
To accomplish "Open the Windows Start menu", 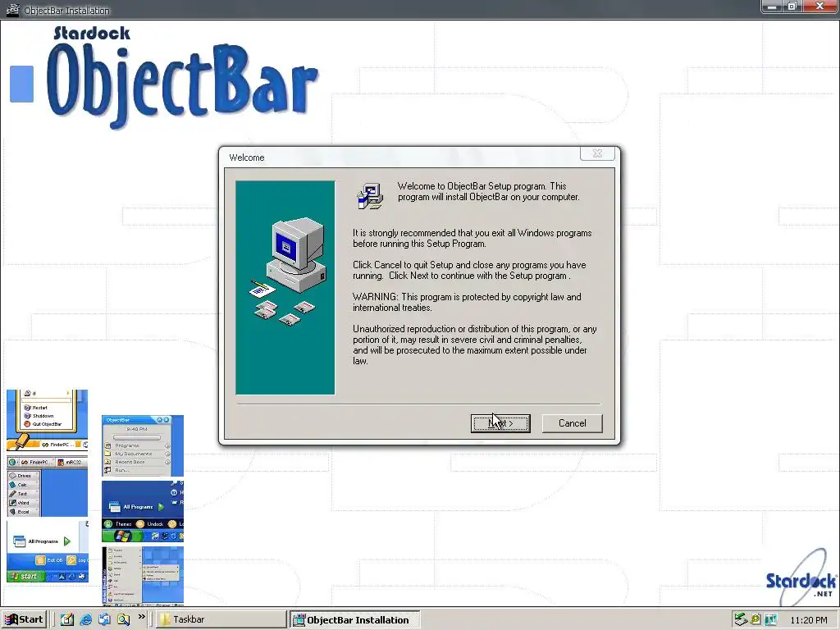I will tap(24, 619).
